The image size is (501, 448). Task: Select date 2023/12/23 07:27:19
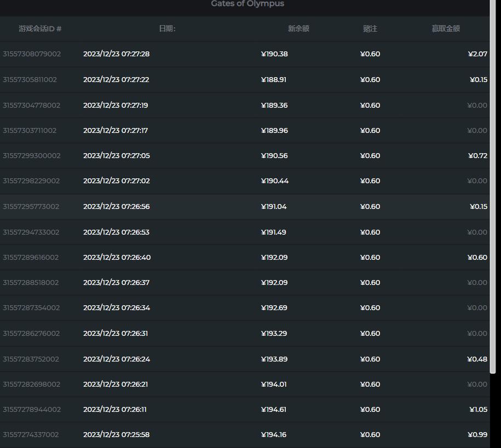point(116,106)
